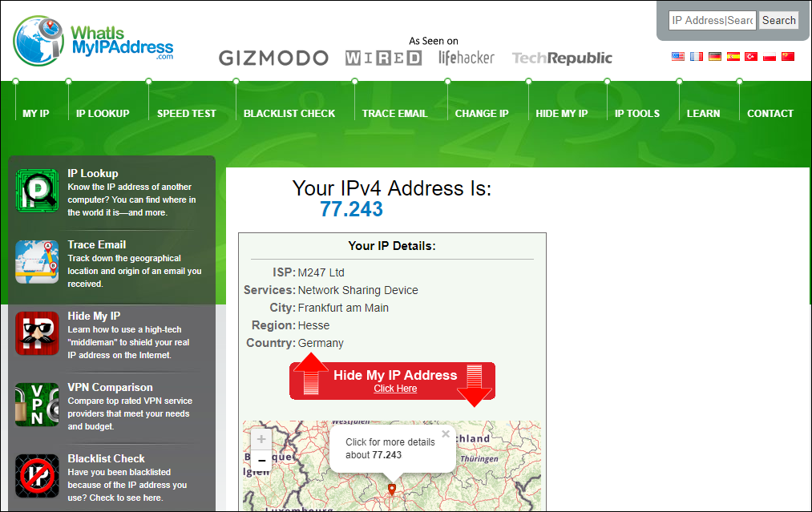Open the Hide My IP sidebar heading
Screen dimensions: 812x512
point(94,316)
